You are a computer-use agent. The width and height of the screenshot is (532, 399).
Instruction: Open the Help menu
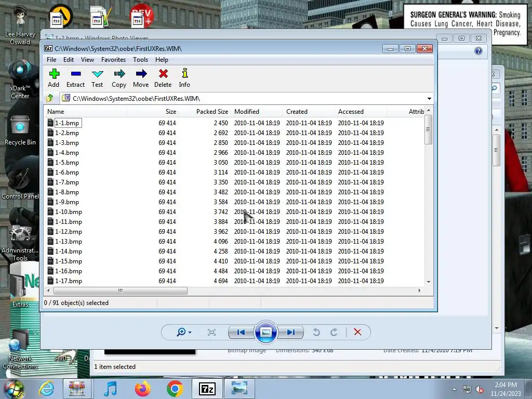pos(162,60)
